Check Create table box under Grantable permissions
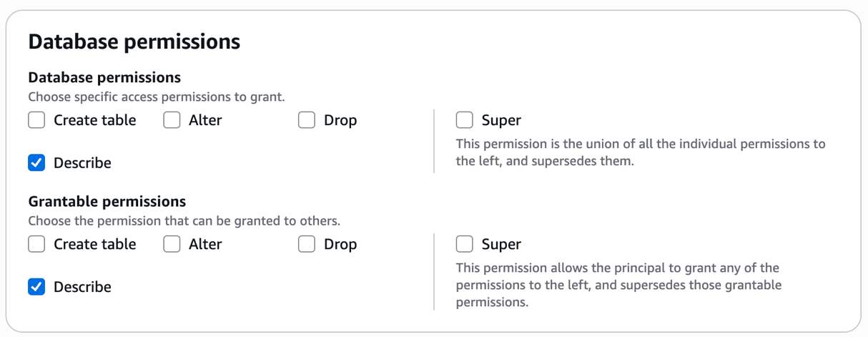Viewport: 868px width, 337px height. point(36,244)
